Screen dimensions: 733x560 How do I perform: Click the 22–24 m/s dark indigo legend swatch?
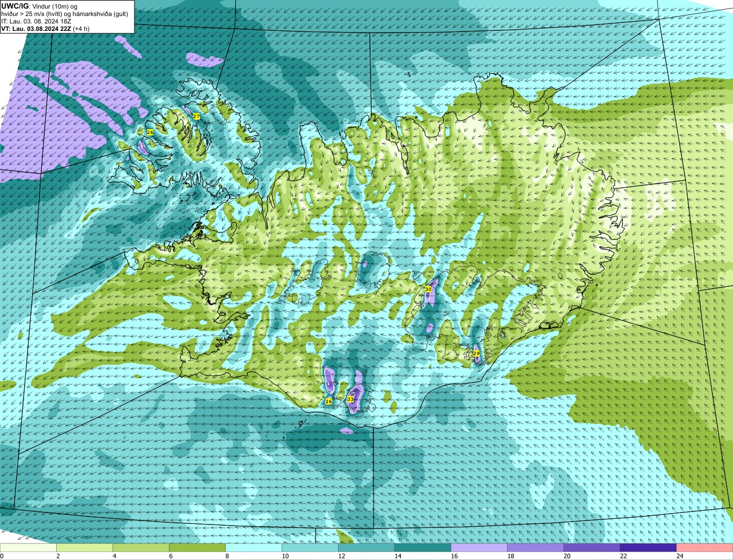click(648, 548)
